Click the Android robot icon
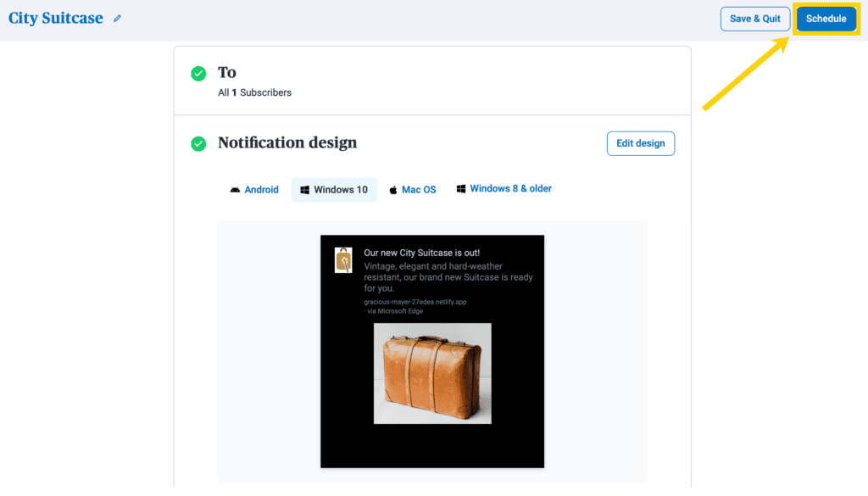This screenshot has height=496, width=868. tap(236, 190)
